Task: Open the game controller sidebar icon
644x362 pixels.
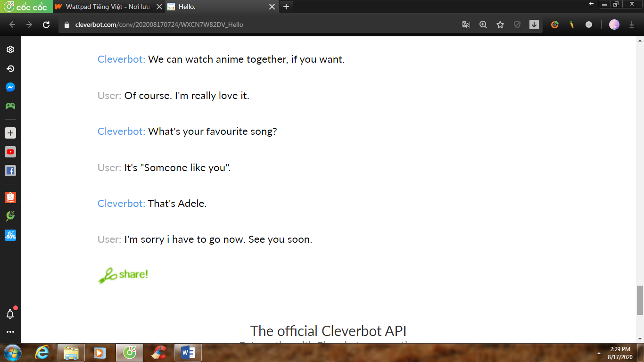Action: tap(10, 106)
